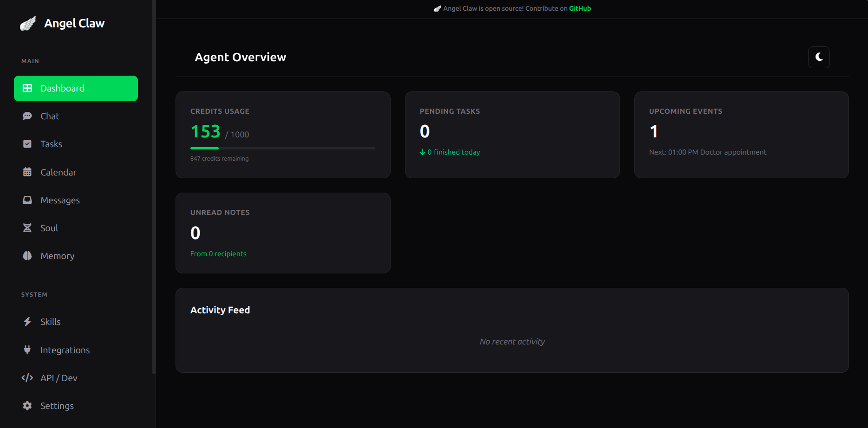The image size is (868, 428).
Task: Click the Integrations plug icon
Action: point(27,350)
